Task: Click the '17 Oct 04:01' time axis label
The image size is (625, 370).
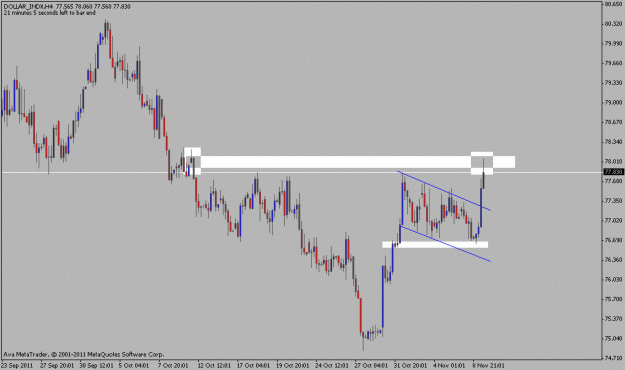Action: tap(253, 365)
